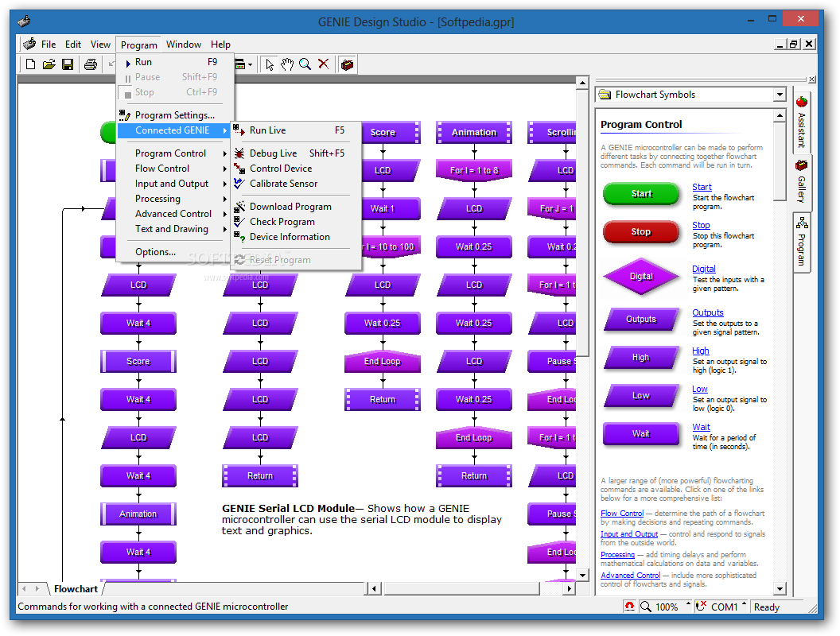Select the arrow pointer tool

tap(270, 64)
